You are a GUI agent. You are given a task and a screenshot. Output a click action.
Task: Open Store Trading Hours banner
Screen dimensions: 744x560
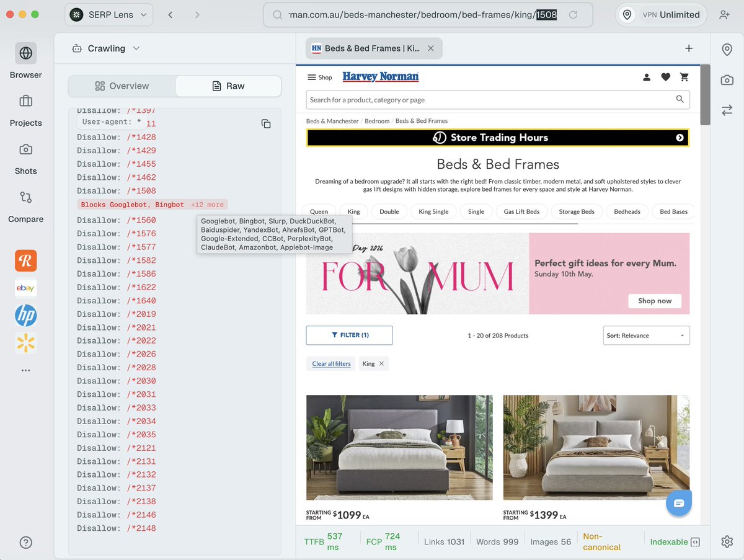point(498,138)
